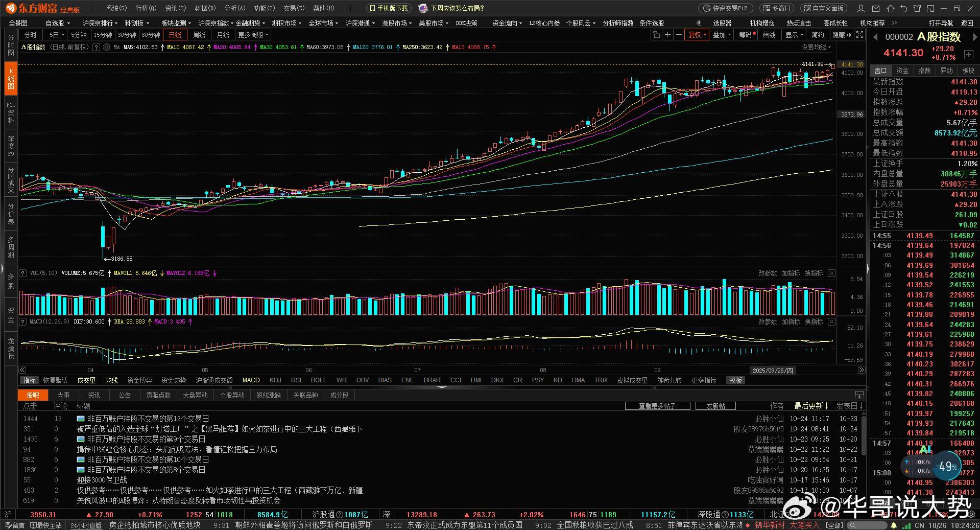Go to previous stock with left arrow
This screenshot has width=980, height=530.
coord(875,37)
